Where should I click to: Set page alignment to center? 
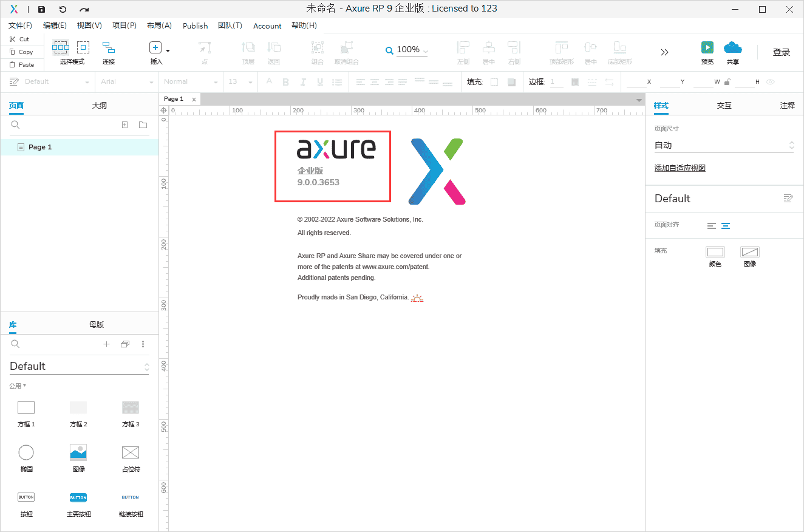726,226
